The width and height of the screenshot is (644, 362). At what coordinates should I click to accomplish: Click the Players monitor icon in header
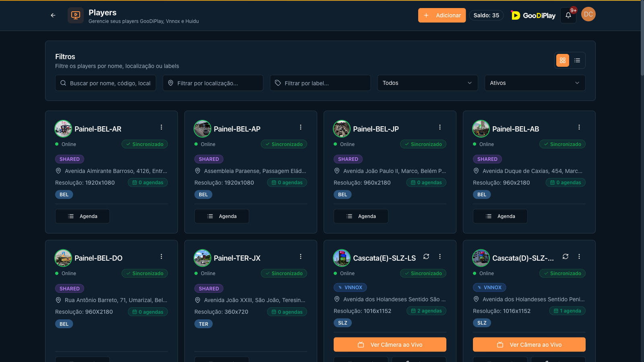76,15
